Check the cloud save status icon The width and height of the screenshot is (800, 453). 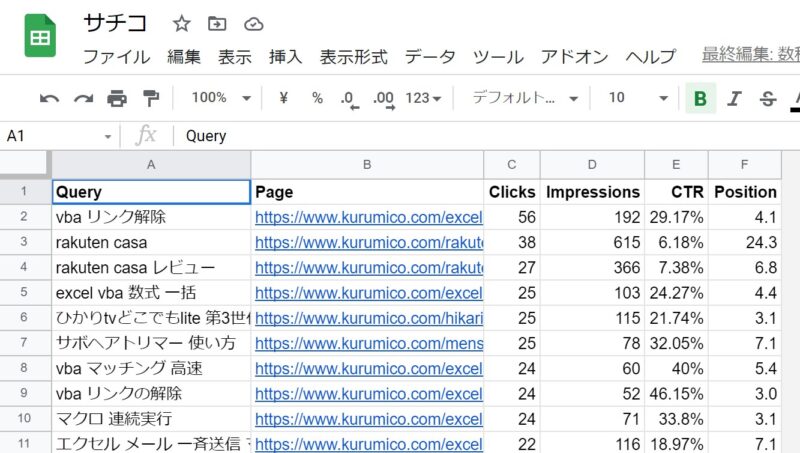click(x=253, y=23)
